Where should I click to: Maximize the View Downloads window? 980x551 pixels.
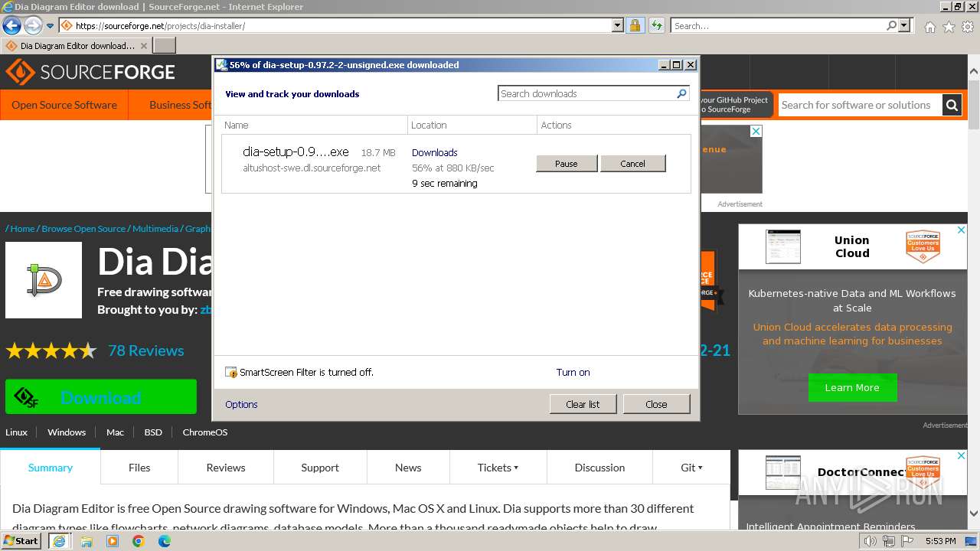click(x=677, y=65)
